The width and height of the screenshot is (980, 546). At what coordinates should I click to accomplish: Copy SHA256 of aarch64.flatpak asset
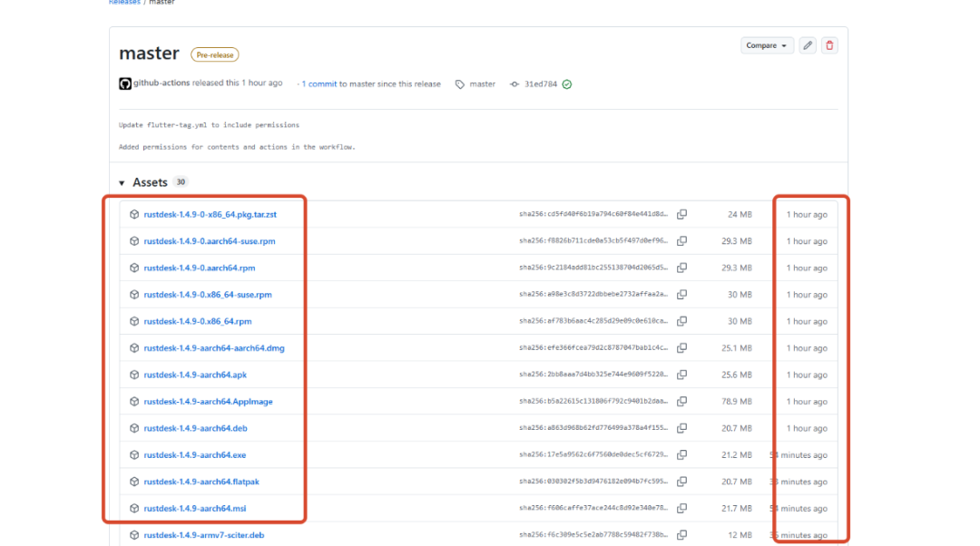[x=681, y=482]
